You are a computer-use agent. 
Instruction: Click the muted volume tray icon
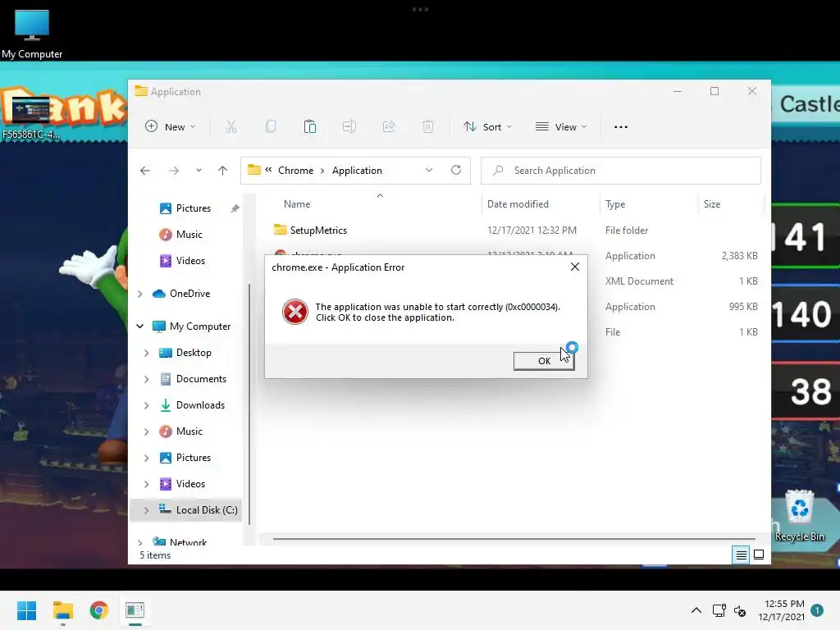click(740, 610)
